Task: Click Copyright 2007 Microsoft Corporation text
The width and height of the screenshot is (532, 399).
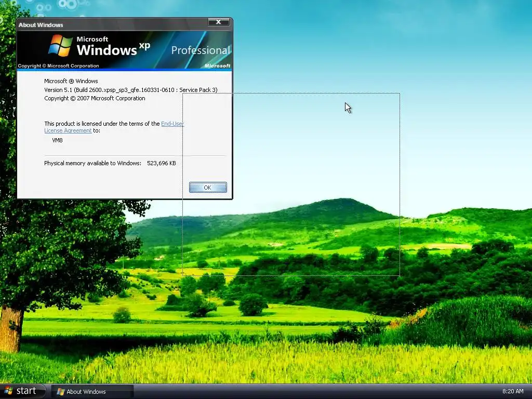Action: tap(95, 98)
